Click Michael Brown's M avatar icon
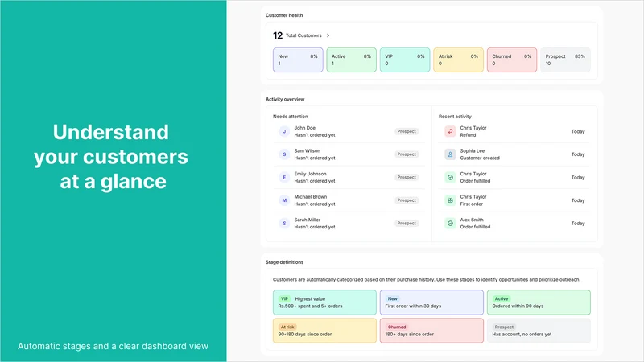Image resolution: width=644 pixels, height=362 pixels. point(284,200)
